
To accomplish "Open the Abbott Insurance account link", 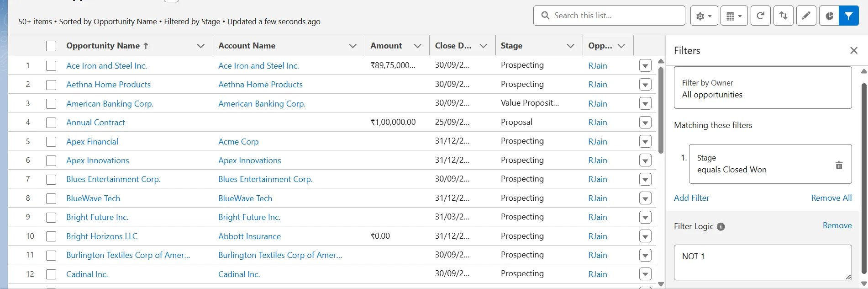I will pos(249,236).
